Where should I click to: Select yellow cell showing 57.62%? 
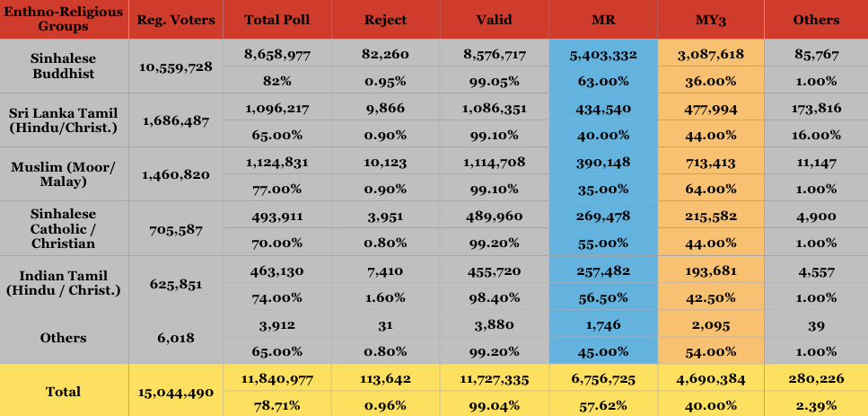point(603,405)
